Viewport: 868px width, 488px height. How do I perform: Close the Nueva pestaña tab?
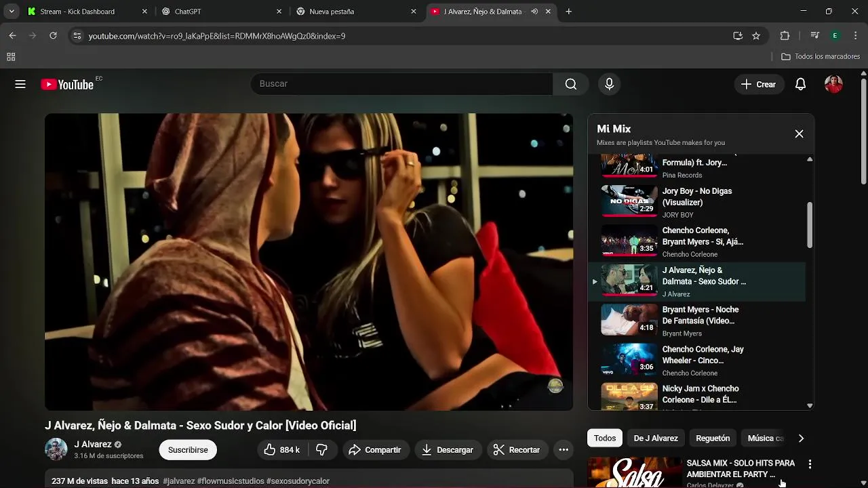[x=414, y=12]
